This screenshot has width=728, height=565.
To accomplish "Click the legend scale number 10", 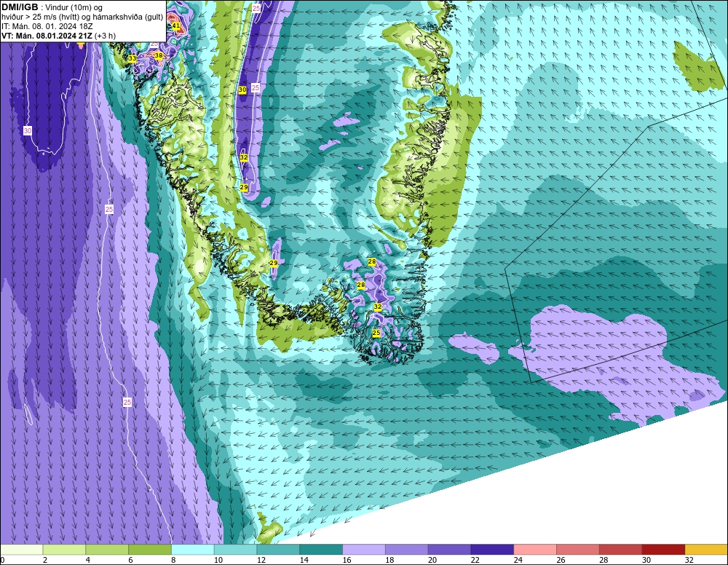I will pyautogui.click(x=218, y=561).
